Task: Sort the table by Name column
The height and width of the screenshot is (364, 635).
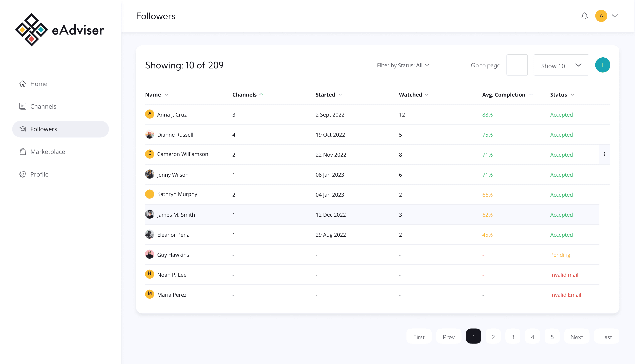Action: [x=156, y=95]
